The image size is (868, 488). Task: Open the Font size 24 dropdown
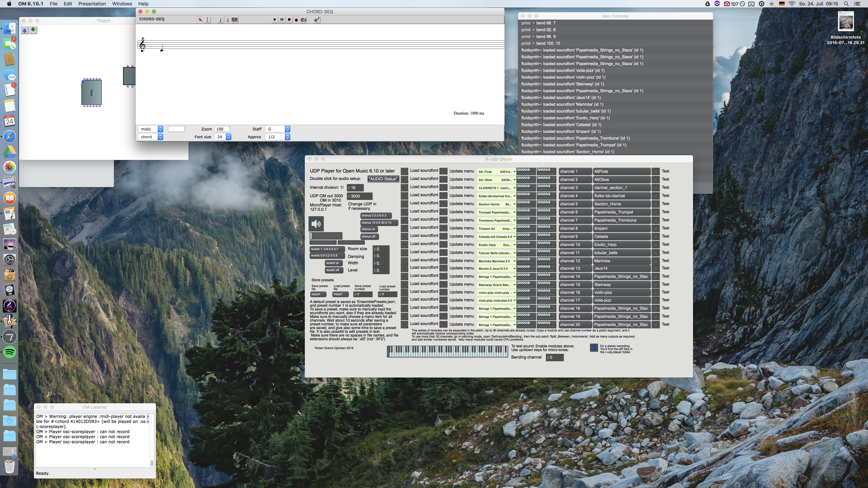pyautogui.click(x=223, y=137)
